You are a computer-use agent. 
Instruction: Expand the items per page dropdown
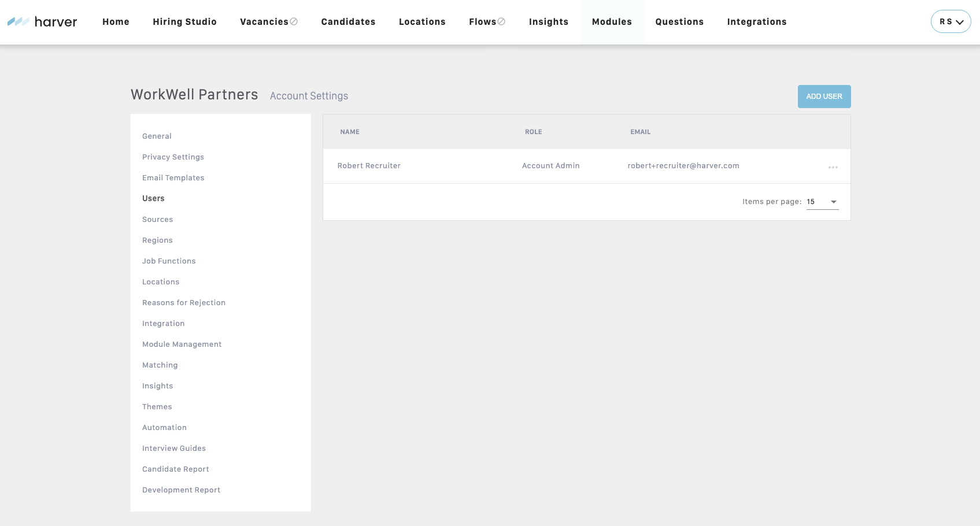click(x=822, y=202)
